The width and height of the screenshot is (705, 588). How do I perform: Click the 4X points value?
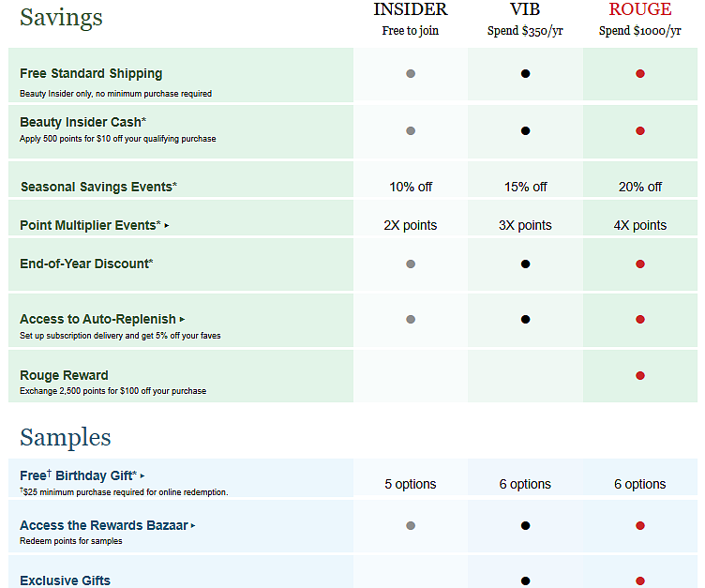click(x=640, y=225)
